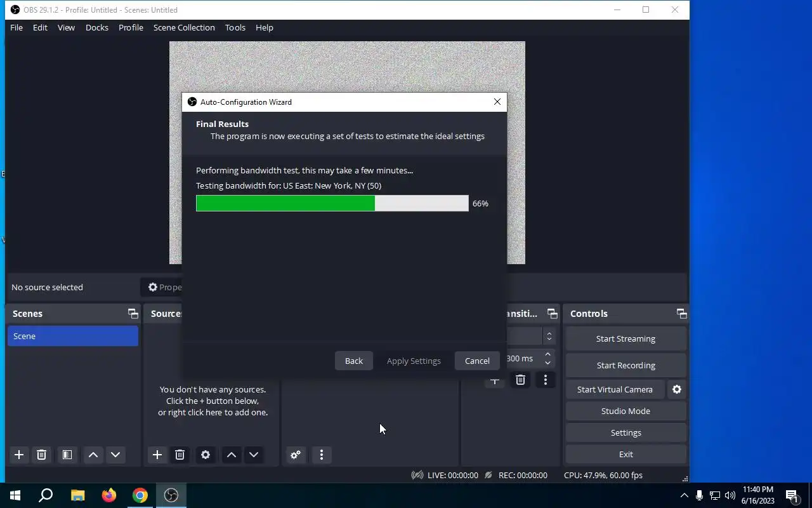Add a scene transition with the plus icon

click(495, 383)
